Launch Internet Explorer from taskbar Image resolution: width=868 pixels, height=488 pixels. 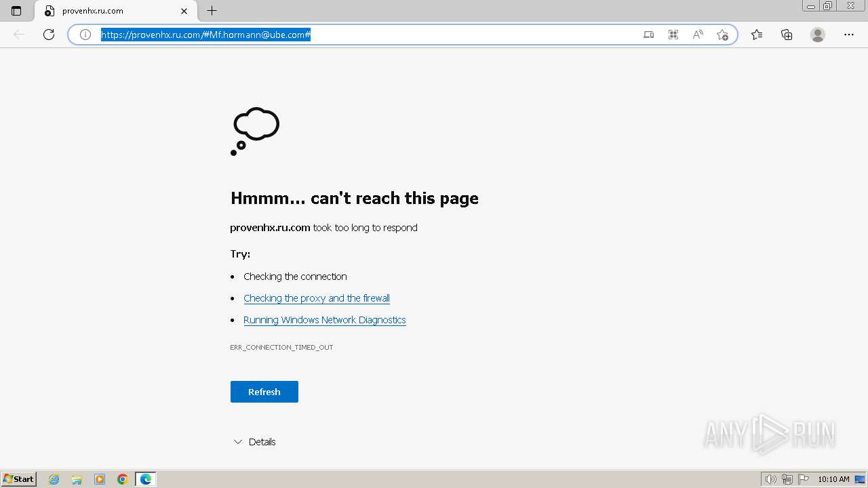click(54, 479)
